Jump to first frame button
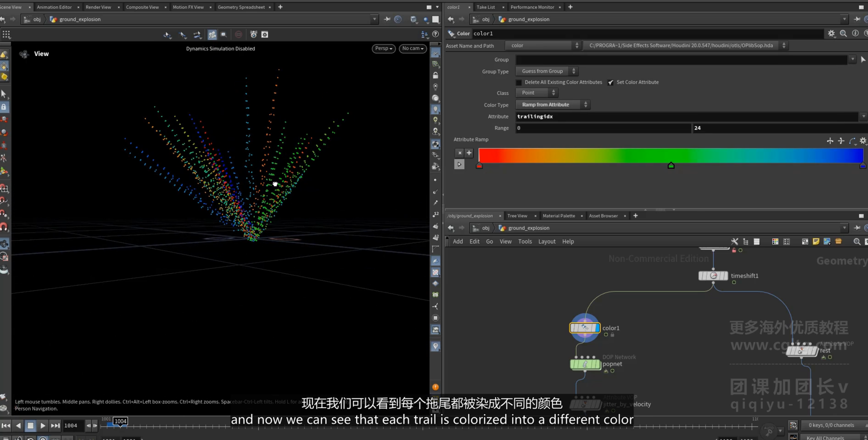The image size is (868, 440). [x=6, y=425]
